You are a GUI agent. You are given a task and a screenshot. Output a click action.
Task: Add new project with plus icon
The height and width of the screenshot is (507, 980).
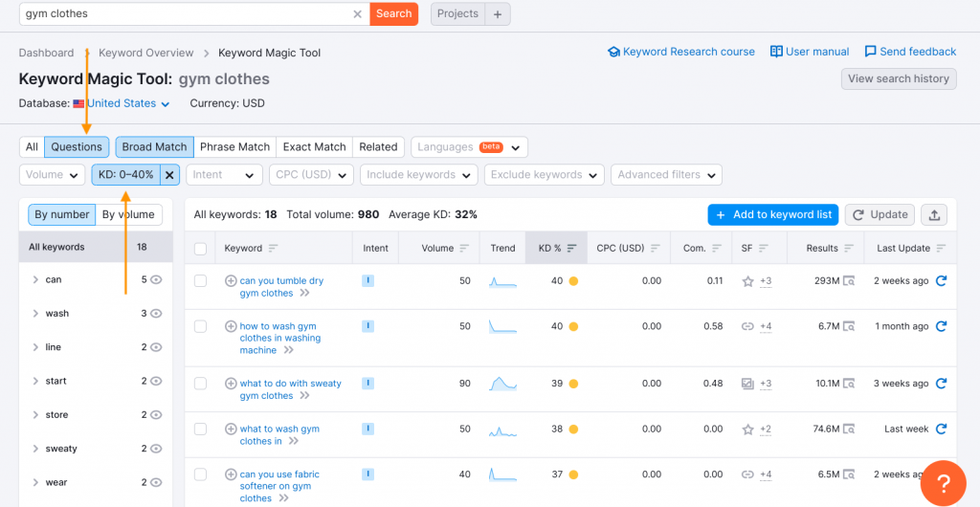coord(498,13)
